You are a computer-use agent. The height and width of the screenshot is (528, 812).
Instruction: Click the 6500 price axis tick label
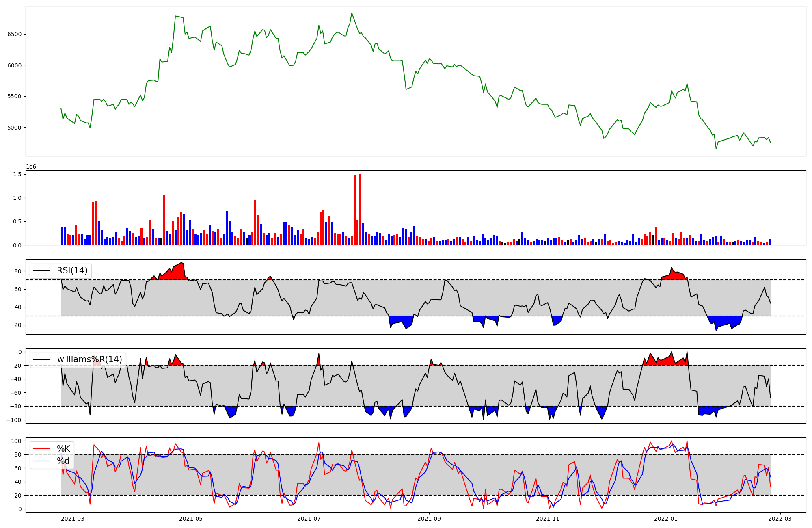pos(14,34)
